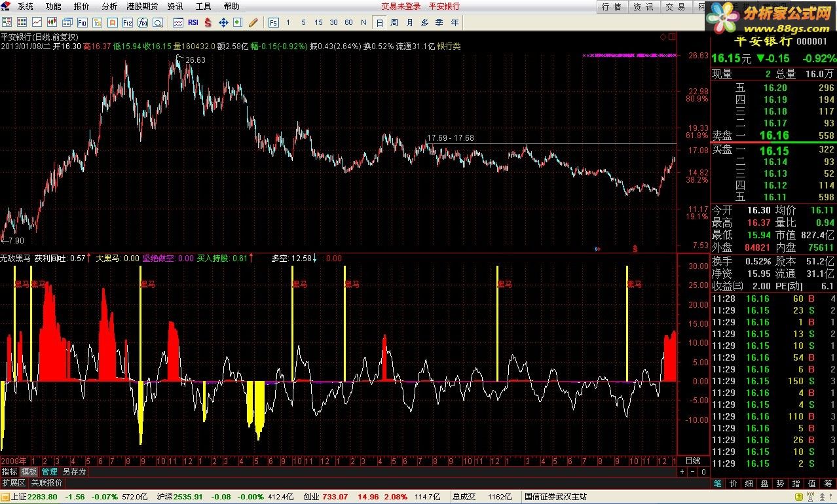Click the plus zoom-in button below chart
Screen dimensions: 837x504
tap(682, 472)
